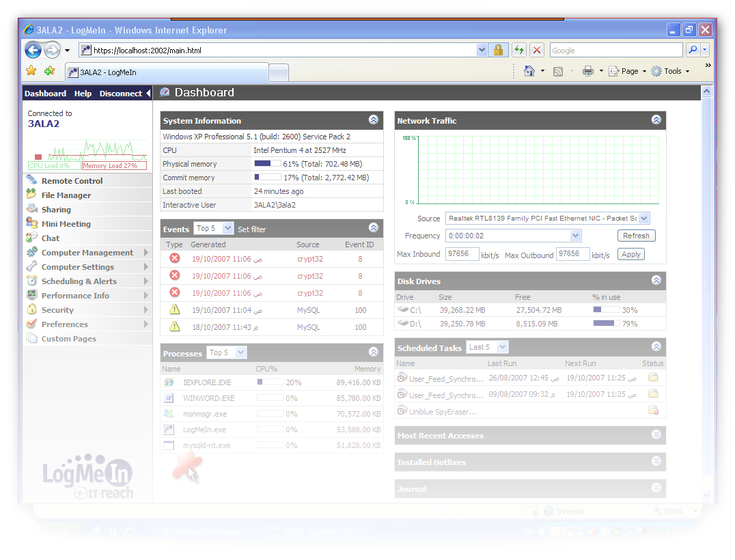
Task: Open the network Source adapter dropdown
Action: pyautogui.click(x=548, y=218)
